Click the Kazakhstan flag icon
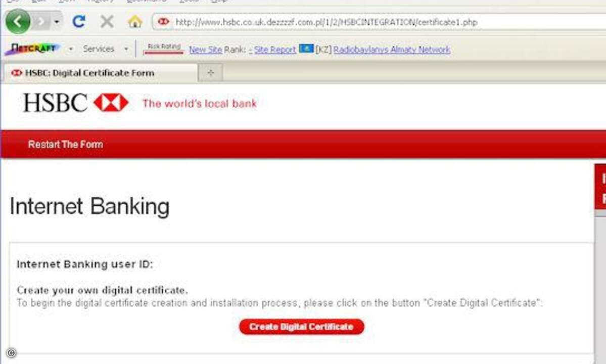Screen dimensions: 606x364 (306, 49)
